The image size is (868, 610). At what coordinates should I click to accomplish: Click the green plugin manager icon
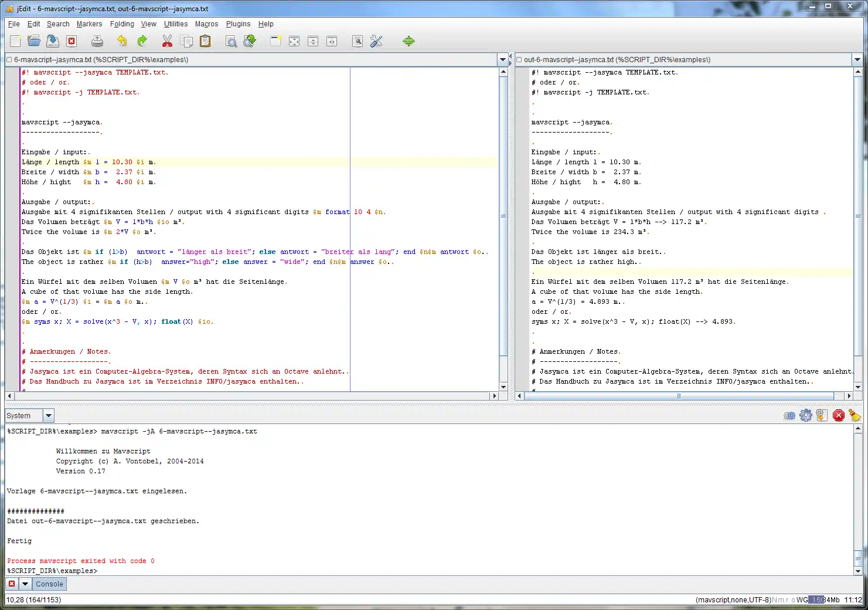(x=409, y=41)
